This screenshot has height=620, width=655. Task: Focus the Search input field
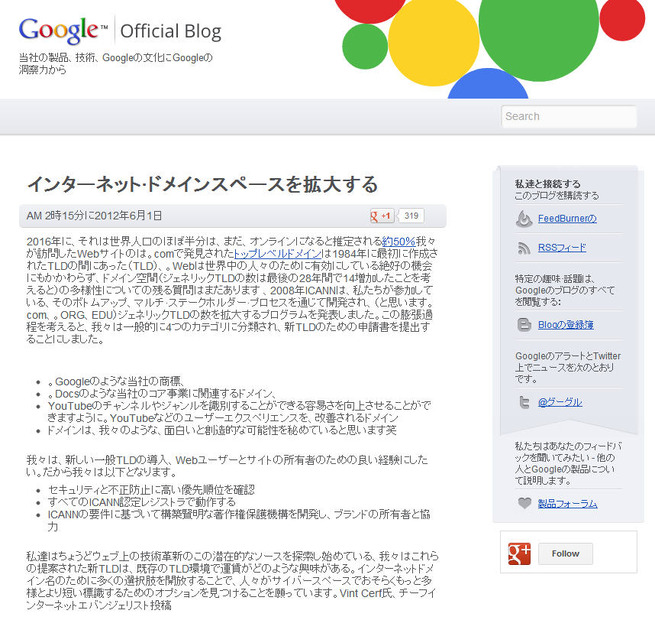569,116
